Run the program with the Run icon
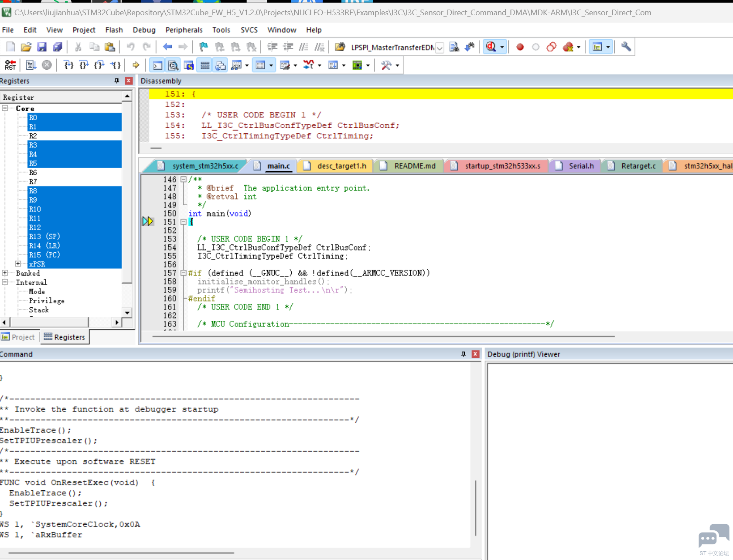The height and width of the screenshot is (560, 733). click(31, 65)
